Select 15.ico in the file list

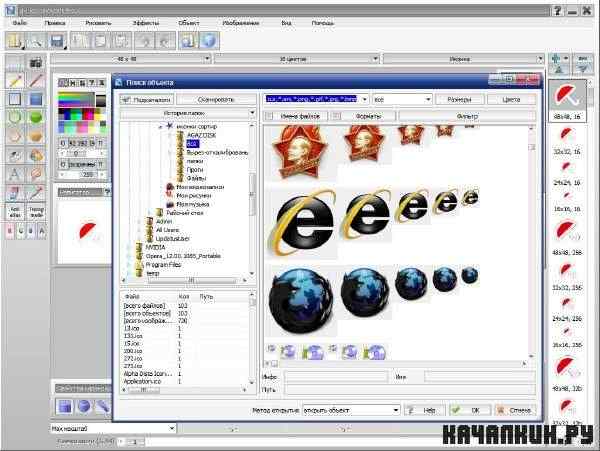pos(133,344)
